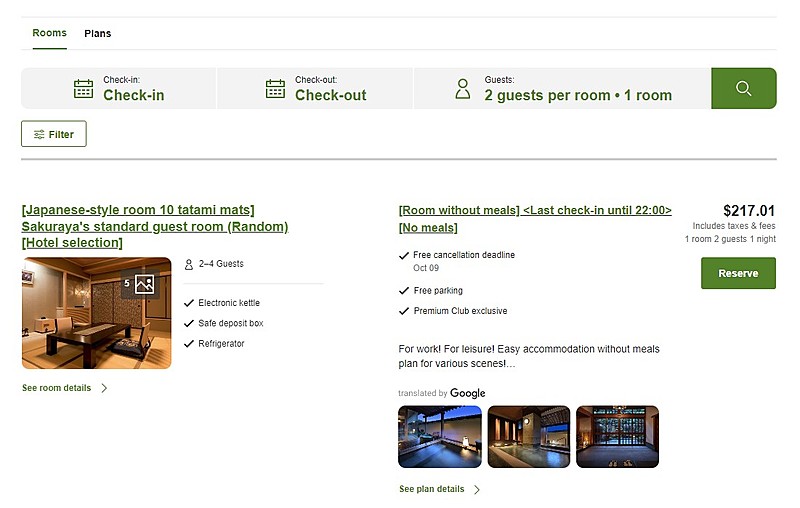Click the Check-out calendar icon
Viewport: 800px width, 508px height.
[x=275, y=89]
